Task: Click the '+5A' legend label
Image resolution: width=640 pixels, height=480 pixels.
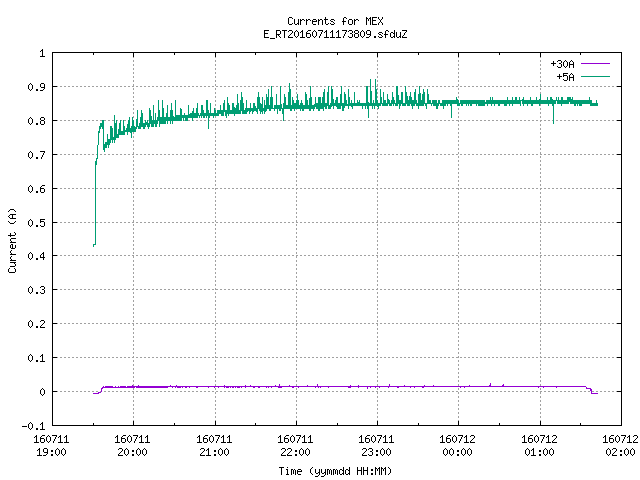Action: coord(565,77)
